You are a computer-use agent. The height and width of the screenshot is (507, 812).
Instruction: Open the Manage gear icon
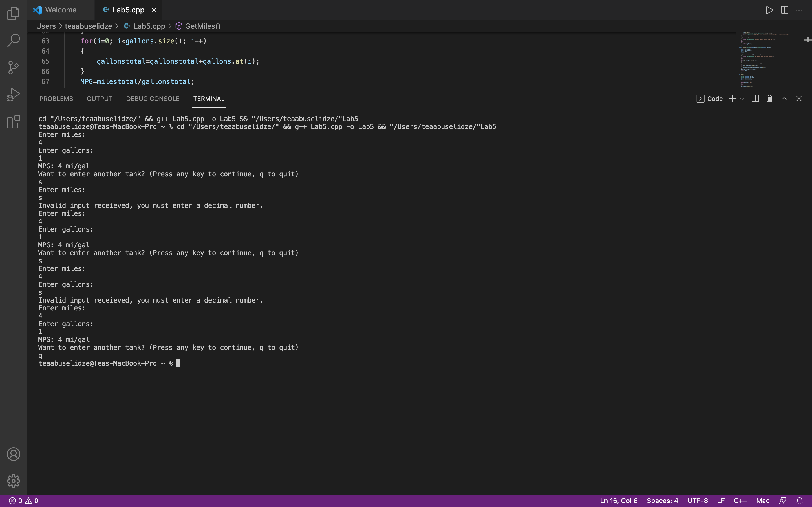(x=14, y=481)
